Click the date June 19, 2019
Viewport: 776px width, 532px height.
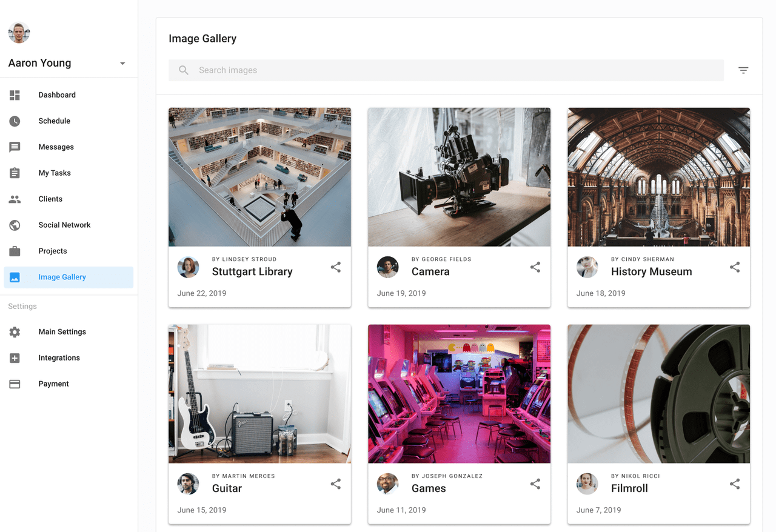(x=401, y=293)
